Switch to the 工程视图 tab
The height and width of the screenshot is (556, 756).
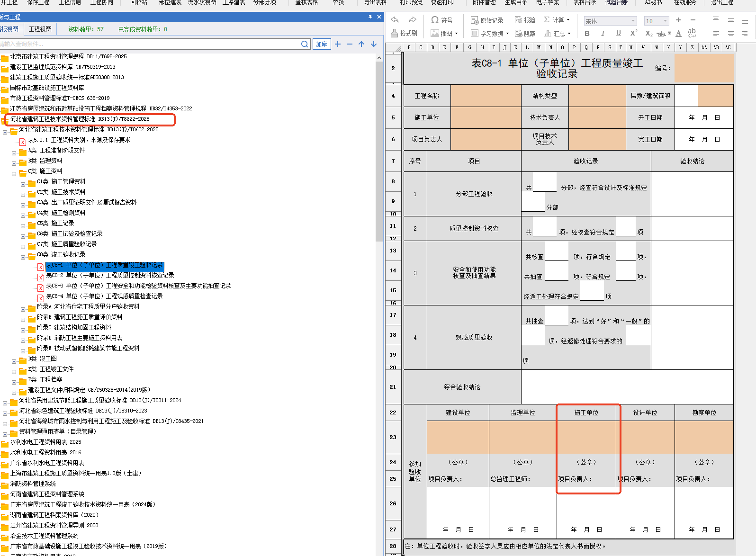tap(40, 29)
